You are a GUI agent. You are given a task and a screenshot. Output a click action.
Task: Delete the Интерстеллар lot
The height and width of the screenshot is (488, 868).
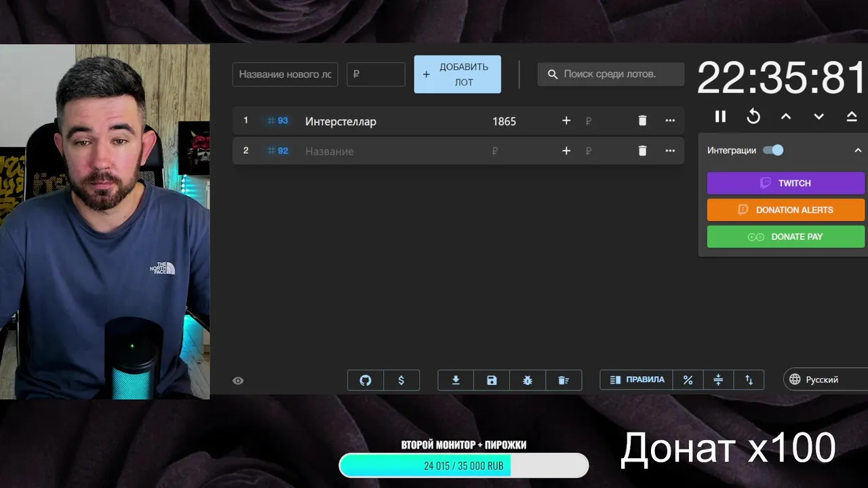coord(642,121)
